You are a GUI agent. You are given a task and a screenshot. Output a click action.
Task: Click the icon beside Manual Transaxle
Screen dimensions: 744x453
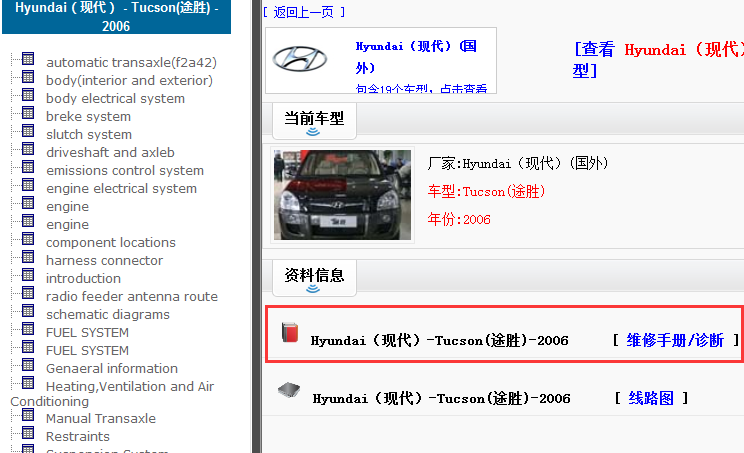(x=28, y=415)
